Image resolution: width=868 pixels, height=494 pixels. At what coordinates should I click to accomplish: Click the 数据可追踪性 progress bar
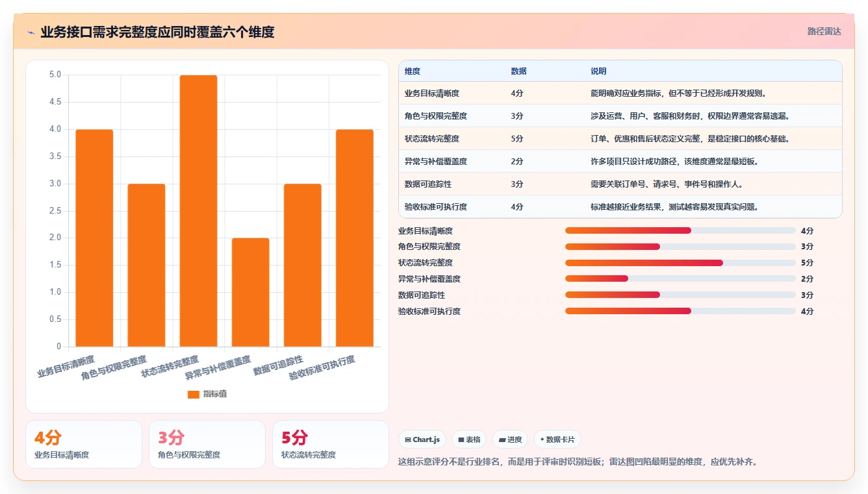[x=680, y=295]
